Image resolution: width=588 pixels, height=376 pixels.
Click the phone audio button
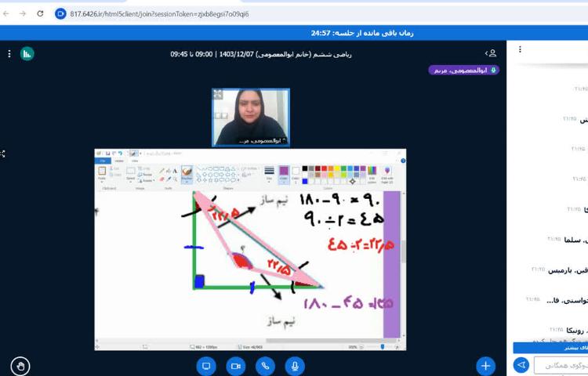point(266,365)
